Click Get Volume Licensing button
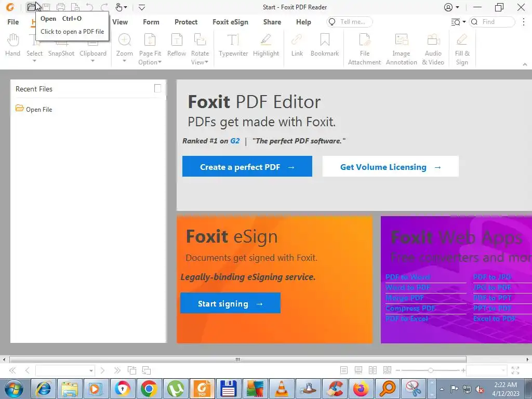Image resolution: width=532 pixels, height=399 pixels. tap(391, 166)
